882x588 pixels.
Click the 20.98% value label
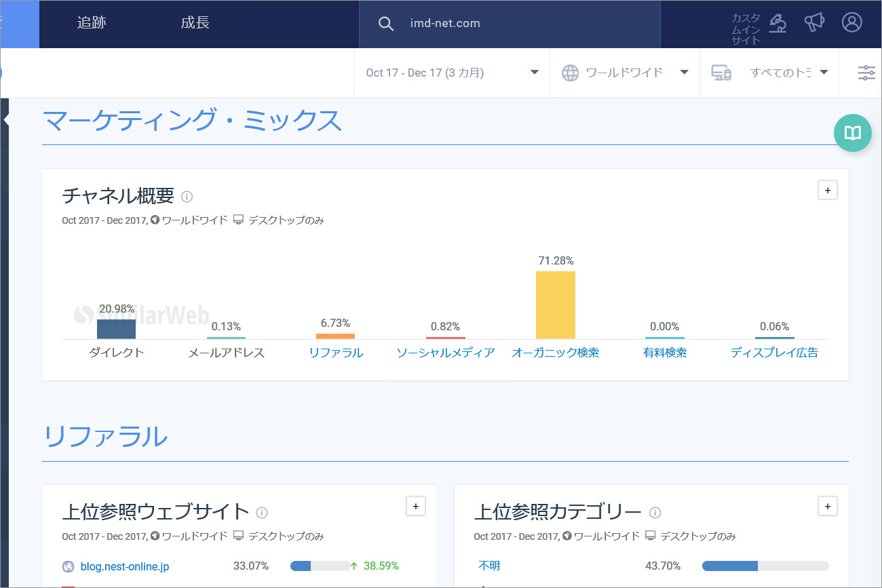point(117,309)
